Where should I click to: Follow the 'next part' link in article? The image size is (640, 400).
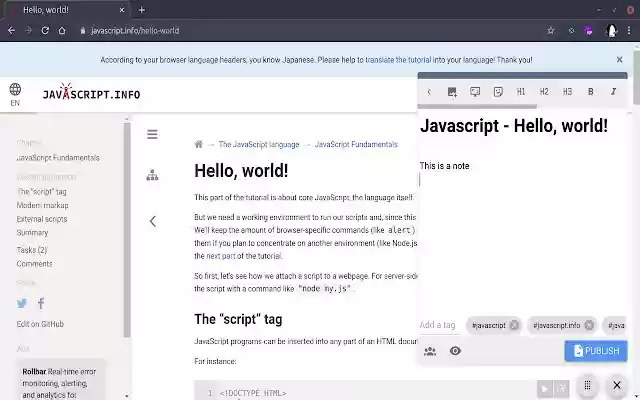click(221, 256)
